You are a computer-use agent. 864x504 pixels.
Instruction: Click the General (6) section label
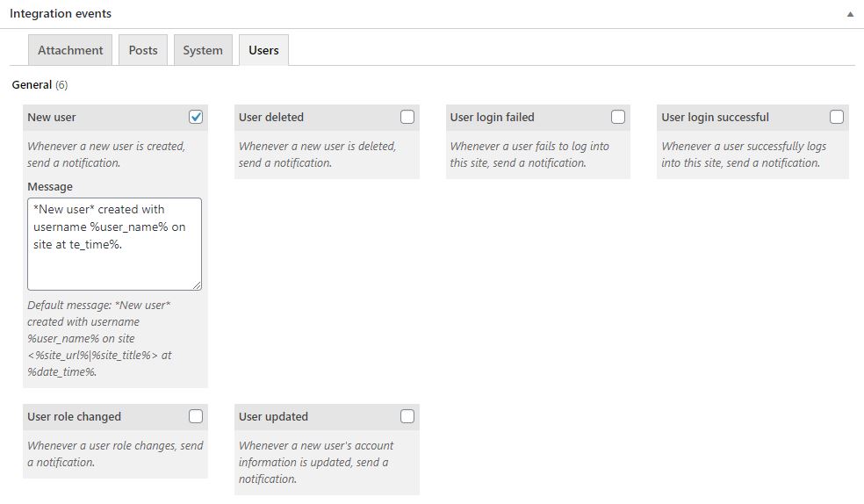click(40, 85)
